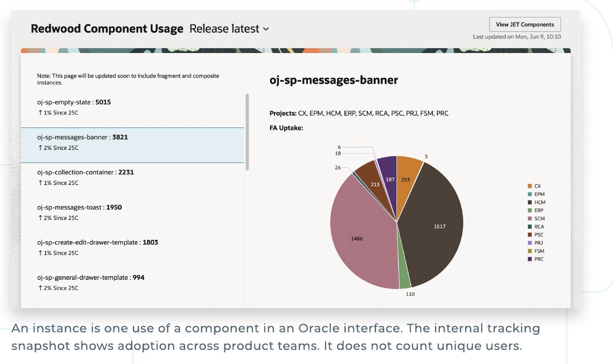Click the 1% Since 25C under oj-sp-empty-state
The image size is (613, 364).
click(58, 113)
